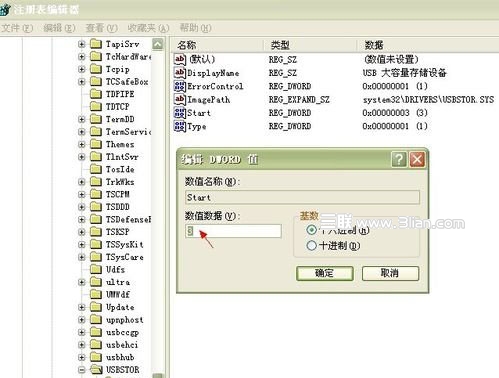Click the Tcpip folder icon
499x378 pixels.
point(96,69)
